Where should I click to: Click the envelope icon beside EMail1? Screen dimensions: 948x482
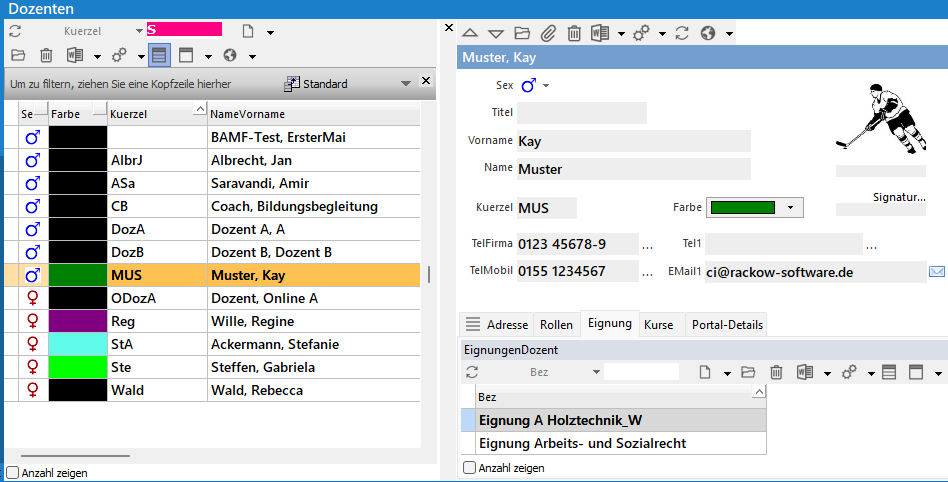(x=937, y=271)
